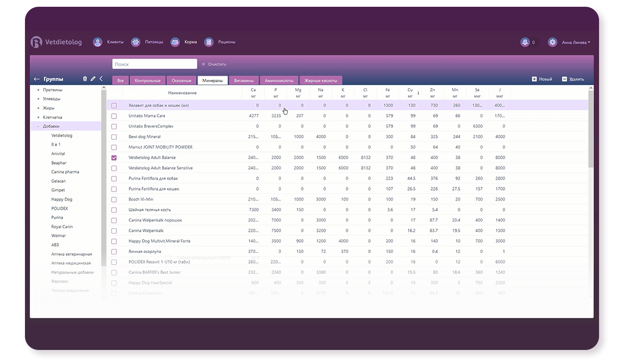Switch to the Витамины tab
Viewport: 624px width, 364px height.
tap(243, 81)
